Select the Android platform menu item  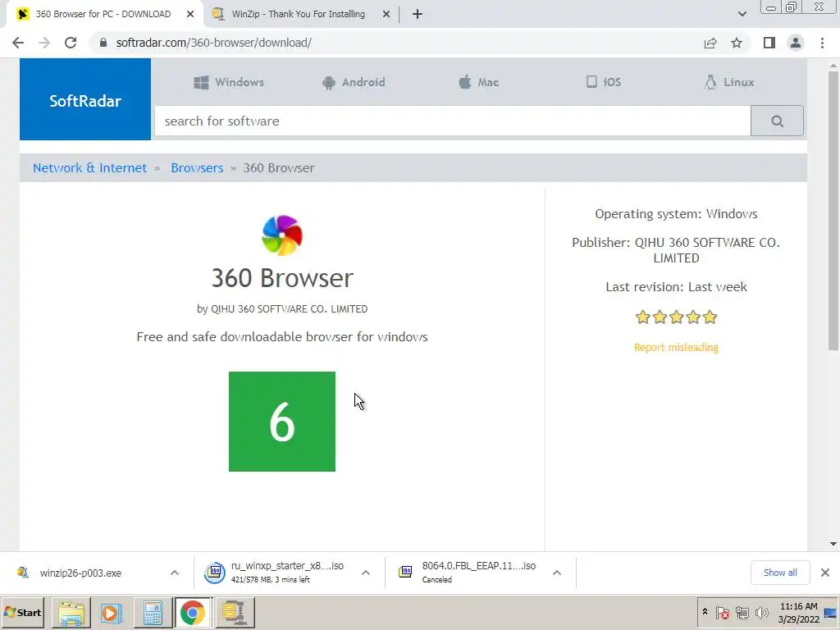point(354,82)
